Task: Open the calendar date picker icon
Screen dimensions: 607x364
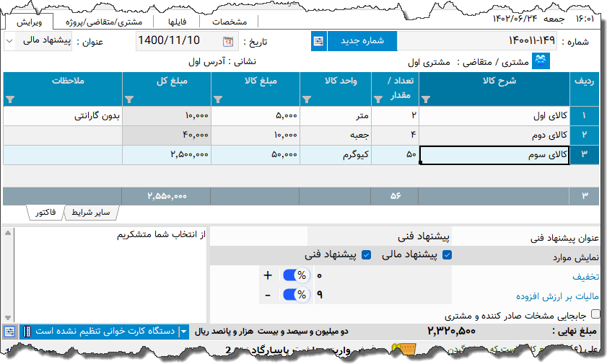Action: tap(228, 41)
